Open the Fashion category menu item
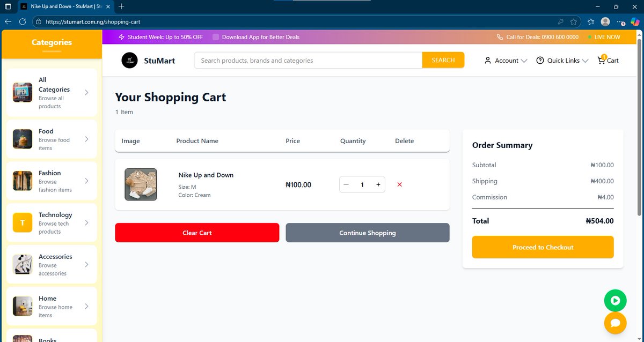Screen dimensions: 644x342 tap(52, 181)
